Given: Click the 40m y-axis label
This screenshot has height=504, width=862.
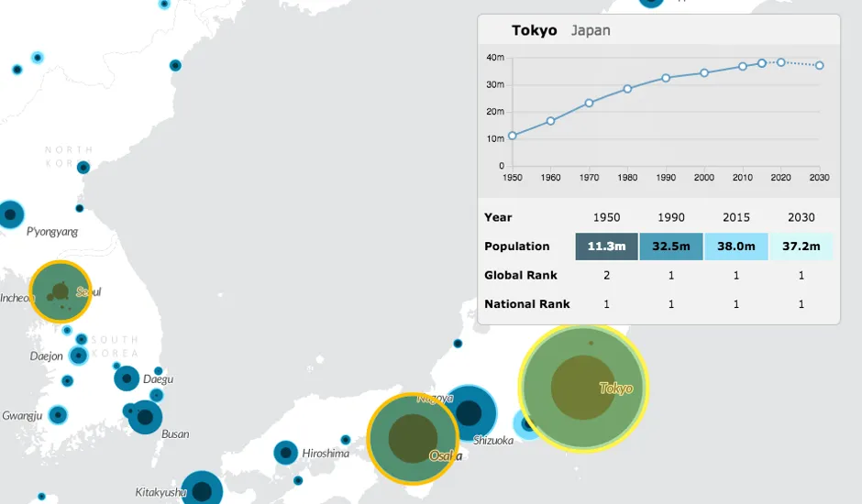Looking at the screenshot, I should pyautogui.click(x=495, y=57).
